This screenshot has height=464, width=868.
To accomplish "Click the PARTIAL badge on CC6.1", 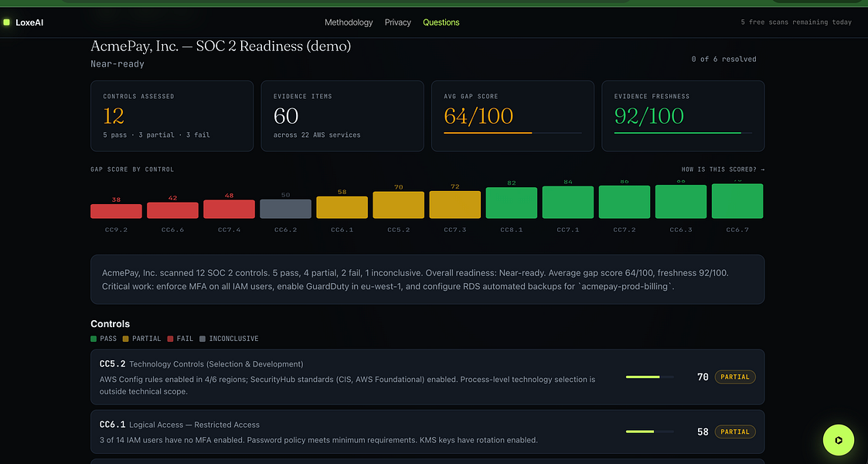I will pyautogui.click(x=735, y=432).
